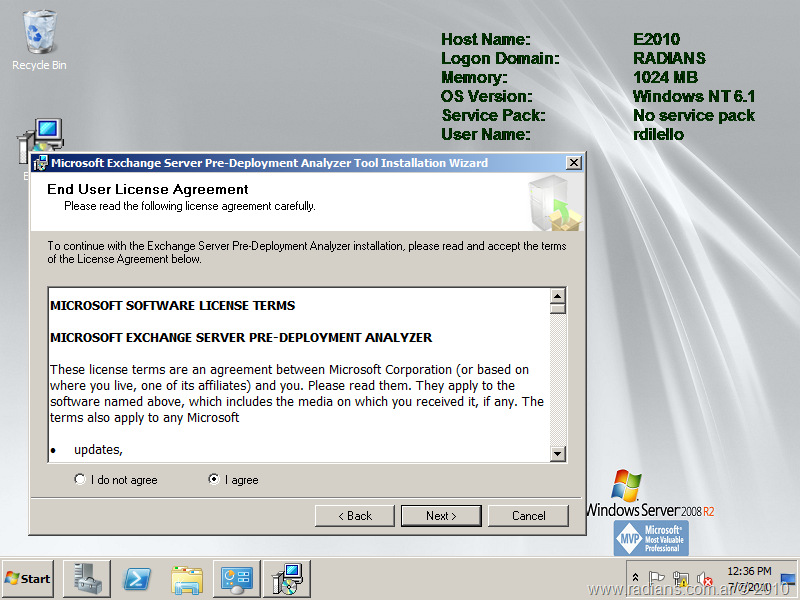The height and width of the screenshot is (600, 800).
Task: Select the 'I agree' radio button
Action: (214, 480)
